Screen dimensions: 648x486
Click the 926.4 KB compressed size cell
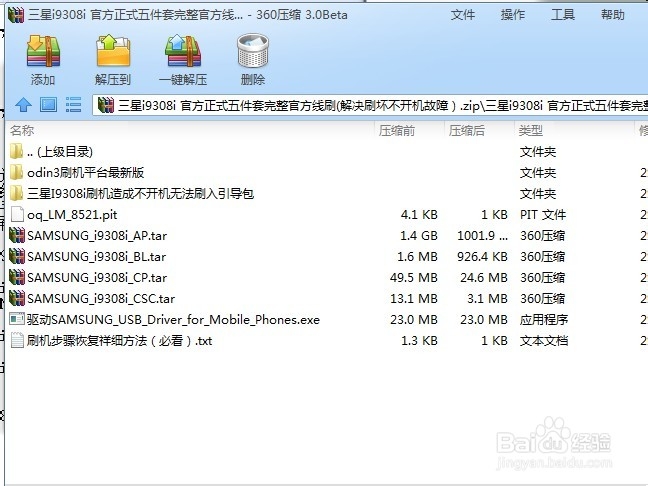482,257
